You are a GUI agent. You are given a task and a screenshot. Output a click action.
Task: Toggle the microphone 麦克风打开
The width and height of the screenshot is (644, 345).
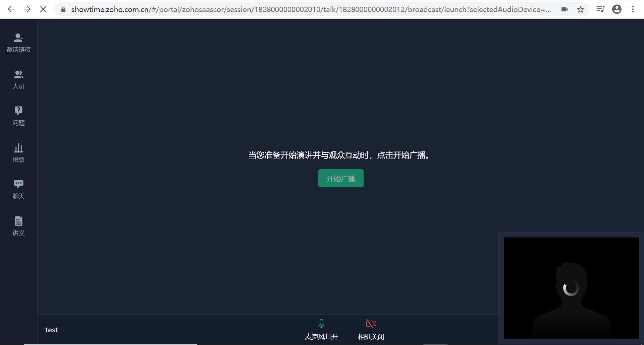click(321, 330)
